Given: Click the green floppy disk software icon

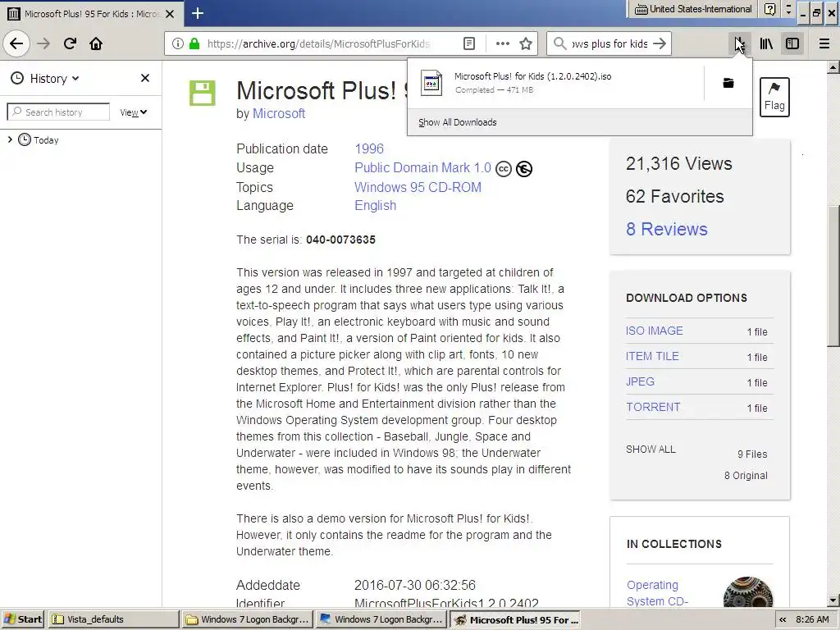Looking at the screenshot, I should 203,94.
